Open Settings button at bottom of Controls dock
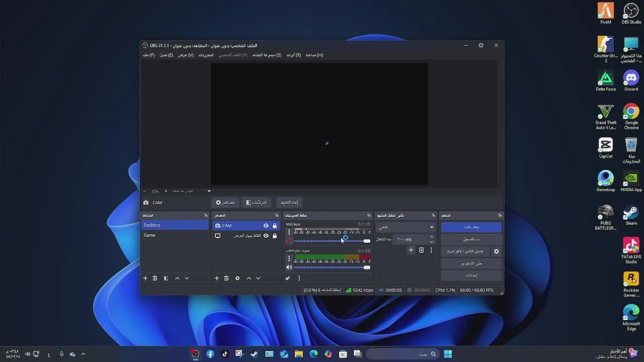Image resolution: width=644 pixels, height=362 pixels. tap(471, 276)
